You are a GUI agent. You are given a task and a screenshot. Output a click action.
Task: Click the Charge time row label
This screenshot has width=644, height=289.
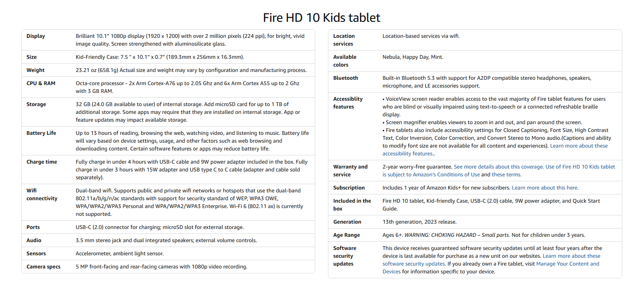tap(41, 162)
